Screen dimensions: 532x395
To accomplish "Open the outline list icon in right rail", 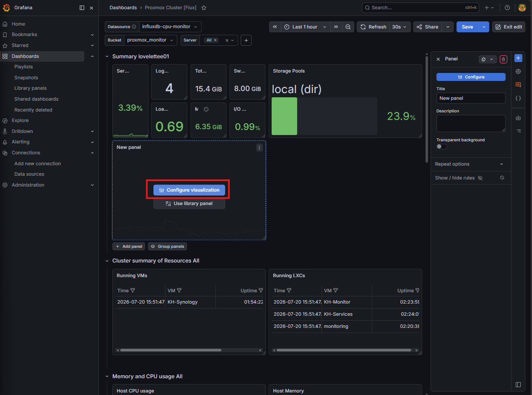I will pyautogui.click(x=518, y=131).
